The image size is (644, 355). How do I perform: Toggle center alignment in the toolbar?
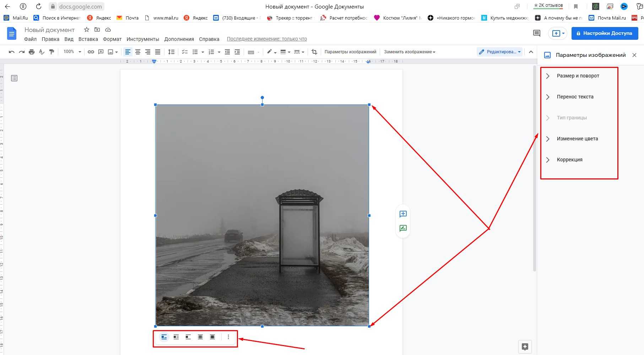point(138,52)
